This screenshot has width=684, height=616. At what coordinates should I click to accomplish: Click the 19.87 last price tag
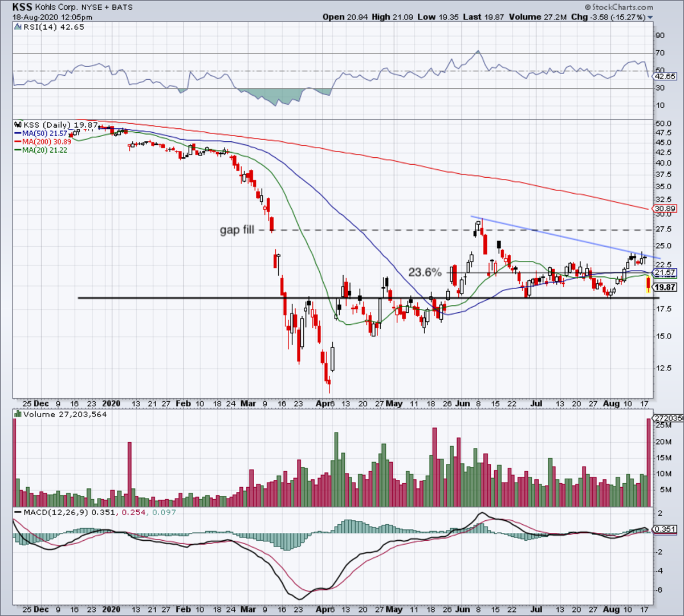665,287
